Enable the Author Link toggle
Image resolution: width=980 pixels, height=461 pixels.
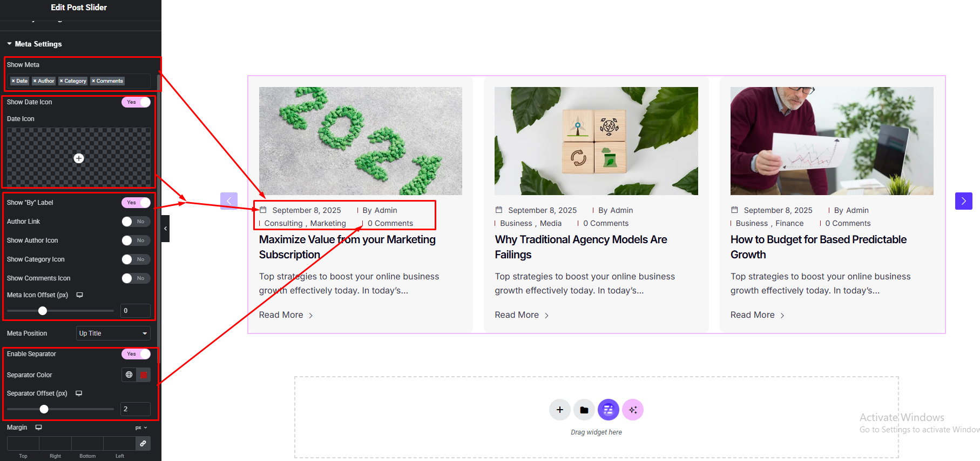coord(136,222)
